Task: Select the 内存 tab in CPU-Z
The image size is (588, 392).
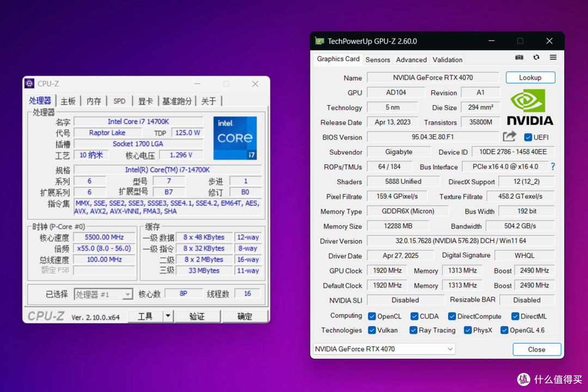Action: (x=94, y=101)
